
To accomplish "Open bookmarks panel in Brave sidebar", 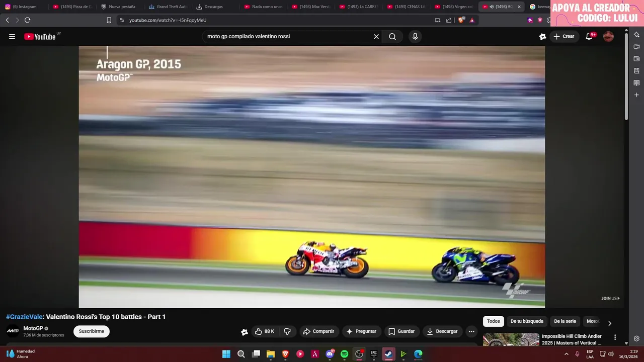I will tap(636, 70).
